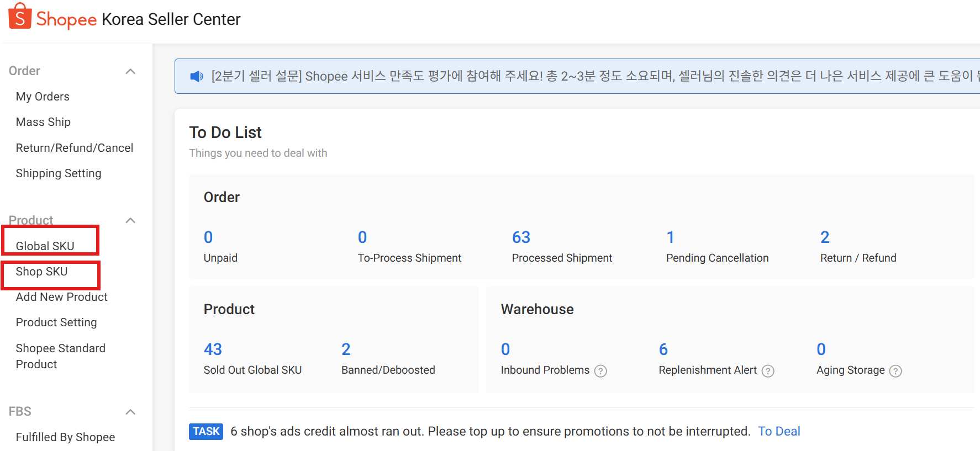The image size is (980, 451).
Task: Open My Orders in the sidebar
Action: pyautogui.click(x=43, y=97)
